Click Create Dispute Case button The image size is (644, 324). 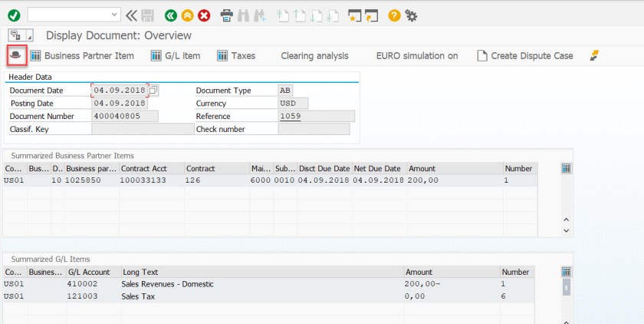524,55
